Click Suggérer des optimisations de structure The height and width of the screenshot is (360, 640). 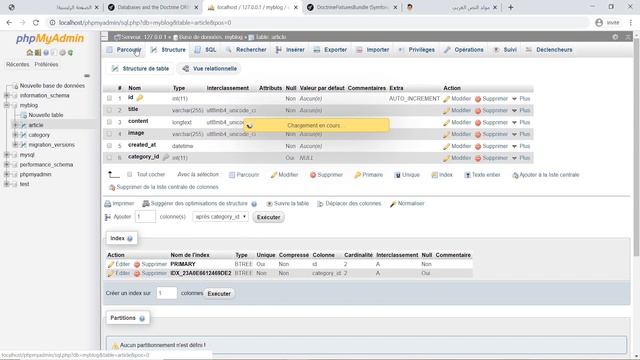[x=199, y=203]
